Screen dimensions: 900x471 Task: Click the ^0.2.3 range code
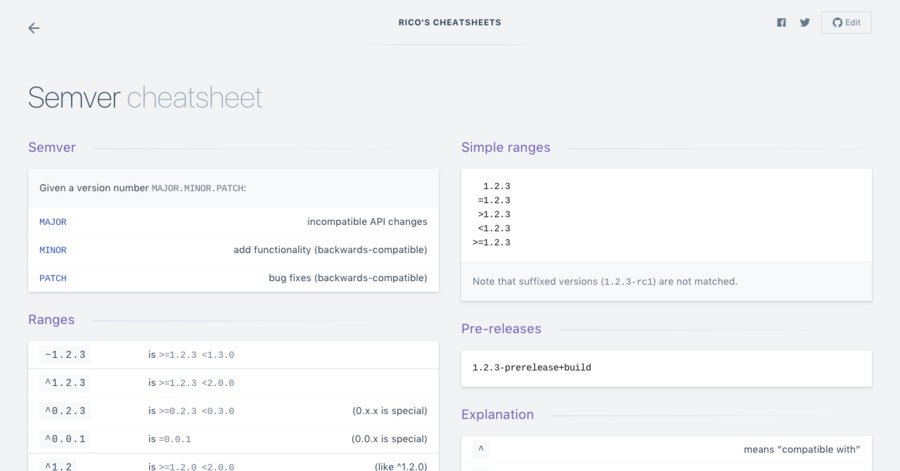65,411
